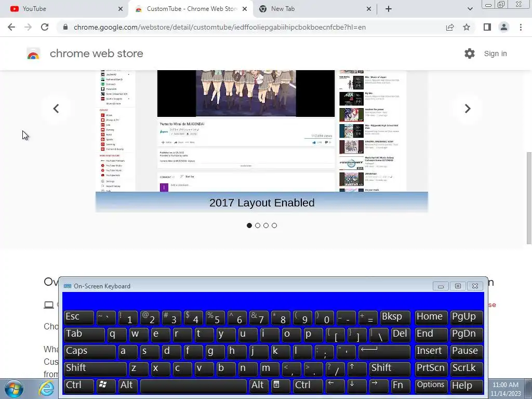The image size is (532, 399).
Task: Click the Enter key arrow on the keyboard
Action: tap(384, 352)
